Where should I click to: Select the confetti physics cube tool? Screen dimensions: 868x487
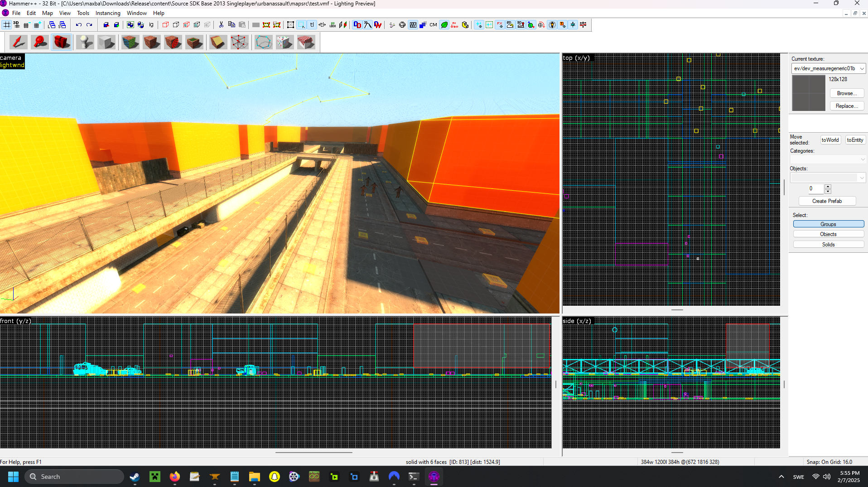285,42
